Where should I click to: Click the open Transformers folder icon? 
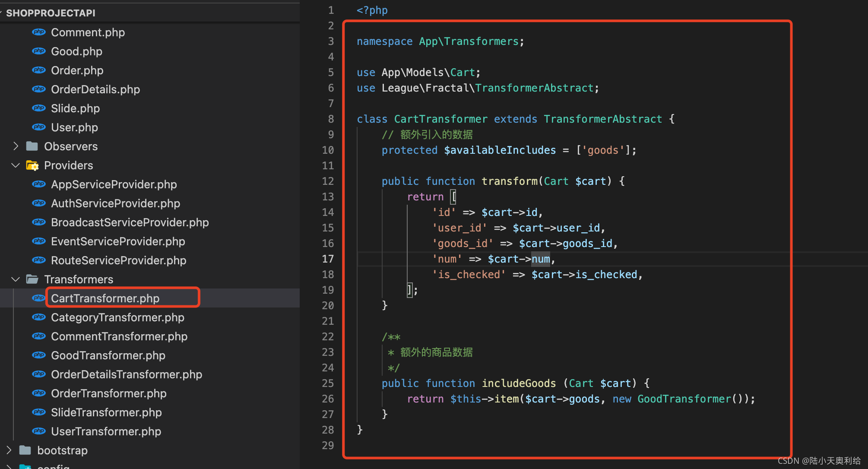click(32, 279)
